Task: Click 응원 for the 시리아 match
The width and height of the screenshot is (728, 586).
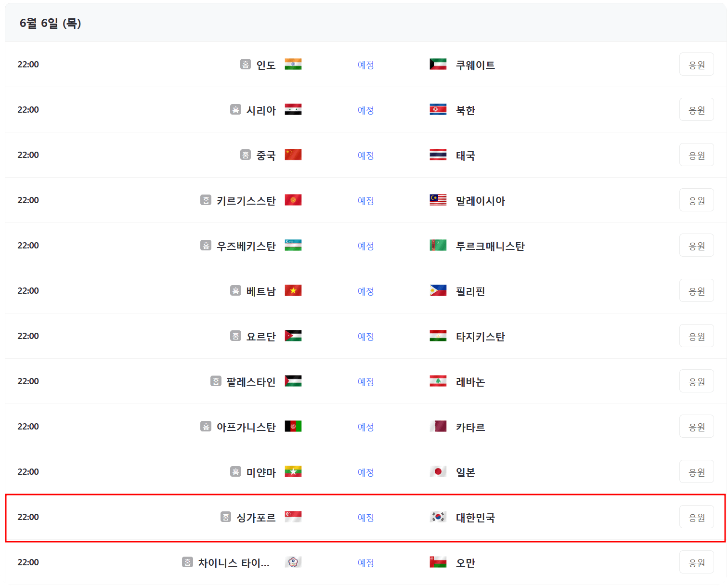Action: (x=697, y=109)
